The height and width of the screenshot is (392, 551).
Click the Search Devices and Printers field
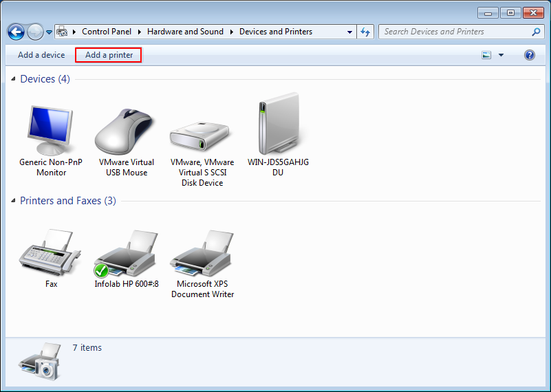[454, 32]
